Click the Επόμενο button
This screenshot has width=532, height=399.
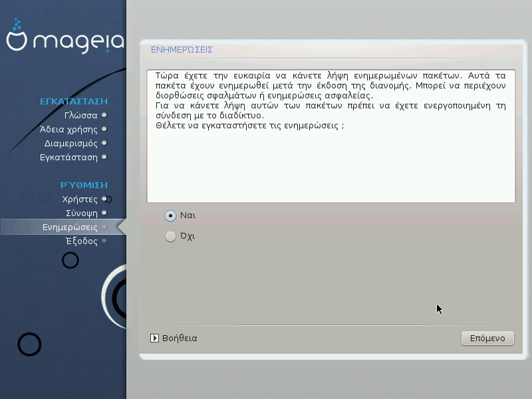tap(487, 338)
